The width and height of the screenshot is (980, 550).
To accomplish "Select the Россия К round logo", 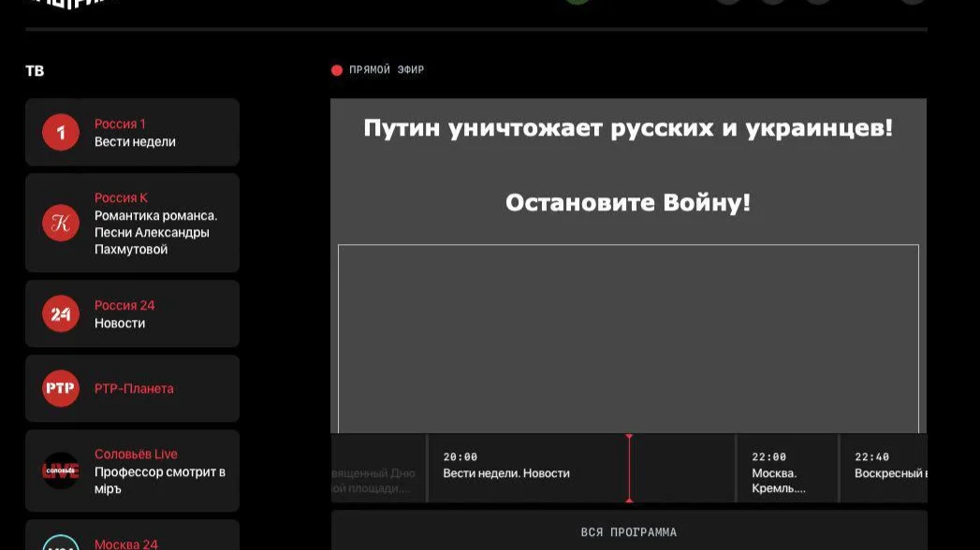I will coord(61,223).
